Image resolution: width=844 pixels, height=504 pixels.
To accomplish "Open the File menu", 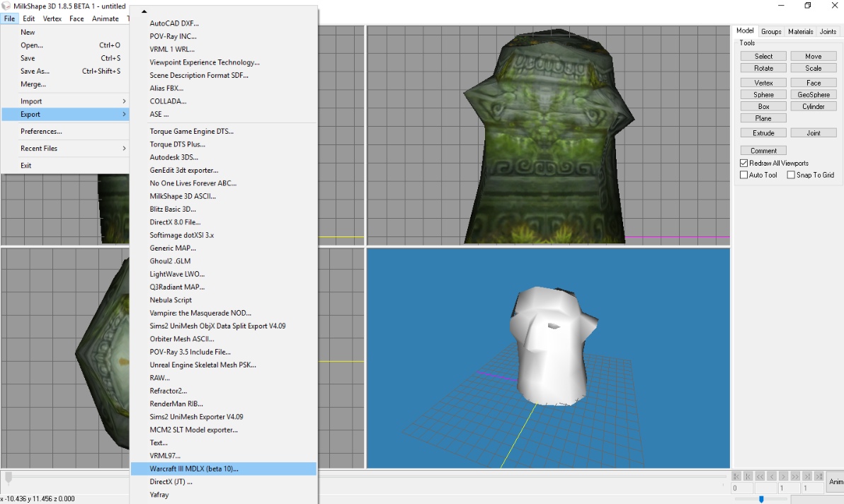I will tap(10, 18).
